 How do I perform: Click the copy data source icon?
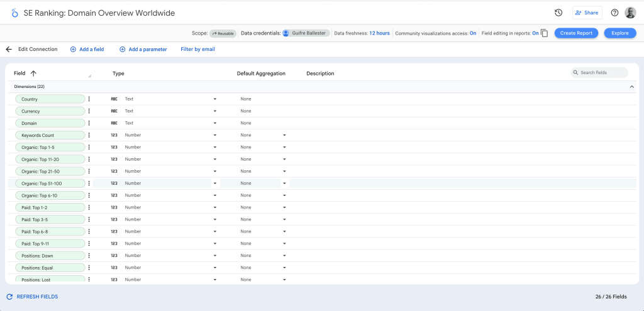tap(545, 33)
